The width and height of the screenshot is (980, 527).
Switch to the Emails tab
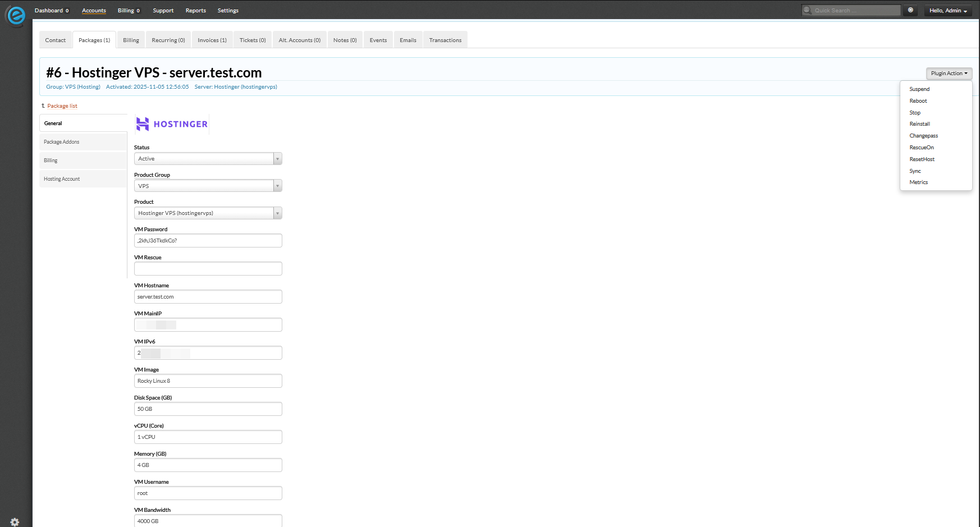click(407, 39)
